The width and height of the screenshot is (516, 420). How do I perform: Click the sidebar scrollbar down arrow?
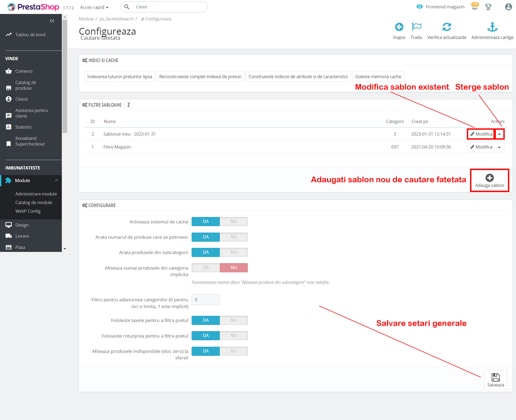pyautogui.click(x=64, y=249)
